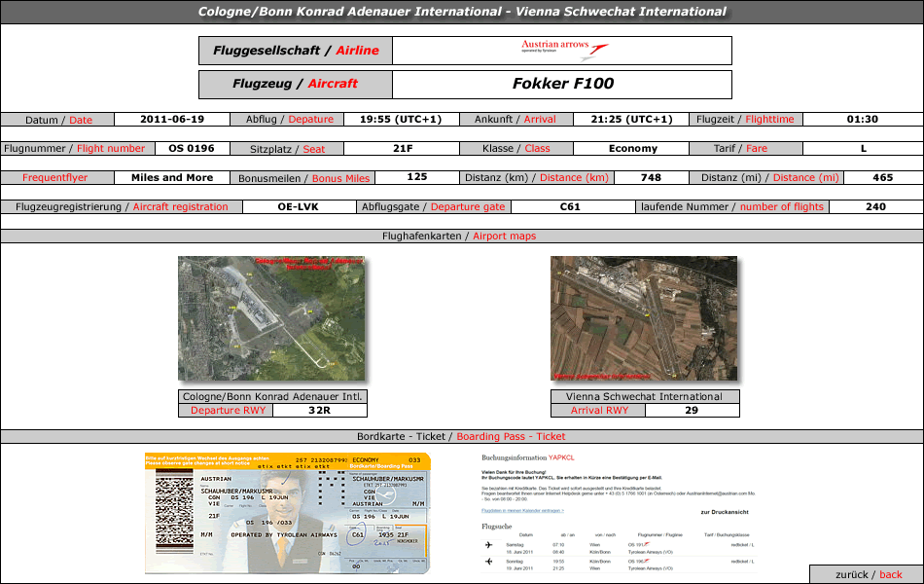This screenshot has width=924, height=584.
Task: Click the second airplane icon in Flugsuche
Action: (488, 562)
